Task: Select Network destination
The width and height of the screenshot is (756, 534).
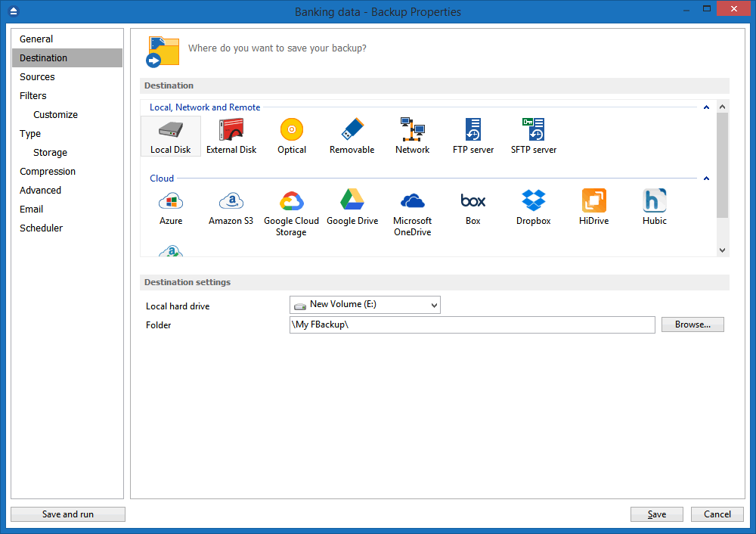Action: 412,136
